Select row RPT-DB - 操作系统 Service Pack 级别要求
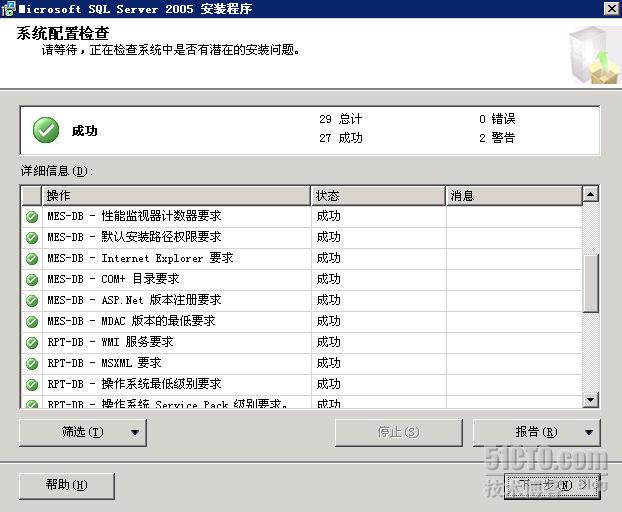The image size is (622, 512). pos(301,402)
